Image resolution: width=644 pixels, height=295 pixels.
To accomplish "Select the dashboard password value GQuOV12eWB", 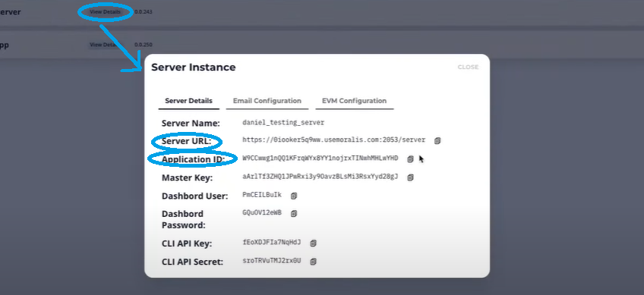I will point(262,212).
